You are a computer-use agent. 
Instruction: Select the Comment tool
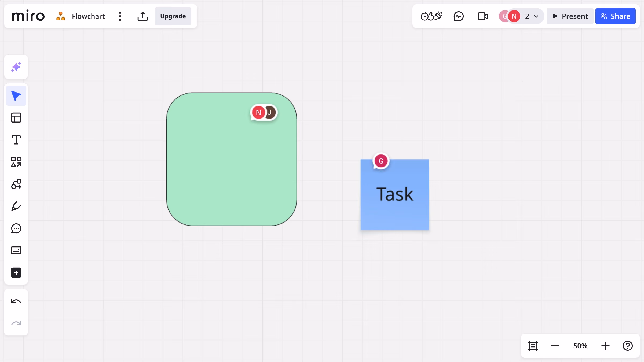click(x=16, y=228)
